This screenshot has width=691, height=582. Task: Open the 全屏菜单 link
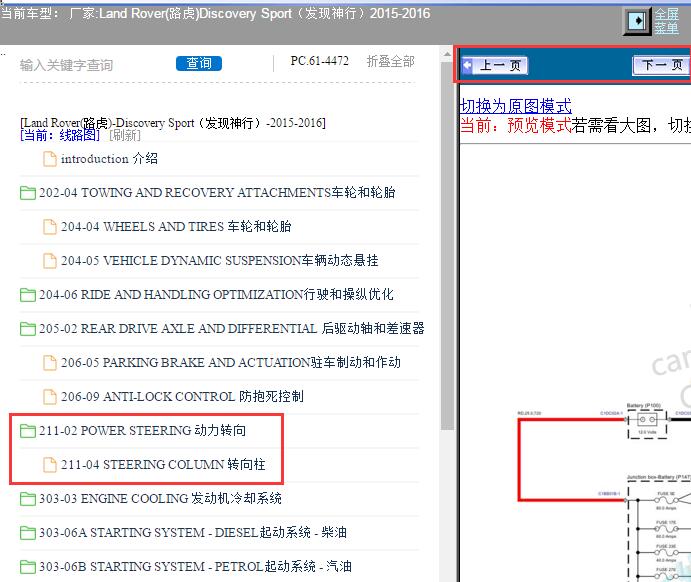666,21
